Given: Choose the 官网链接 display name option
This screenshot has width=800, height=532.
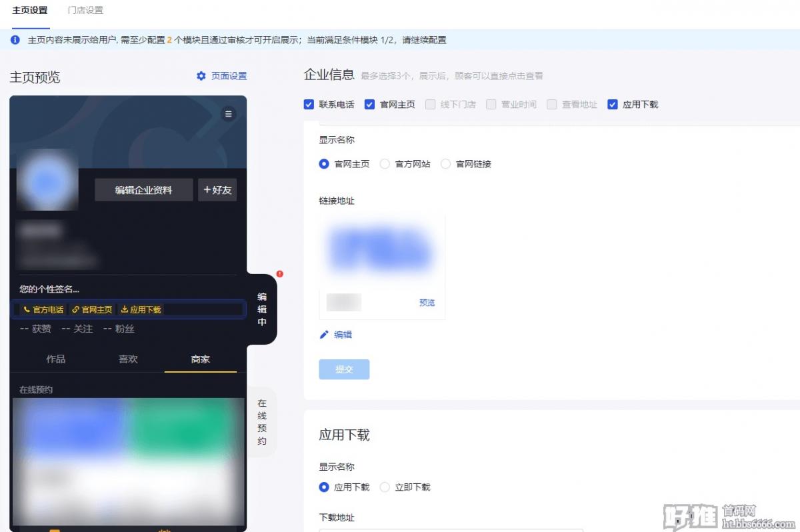Looking at the screenshot, I should pyautogui.click(x=445, y=164).
